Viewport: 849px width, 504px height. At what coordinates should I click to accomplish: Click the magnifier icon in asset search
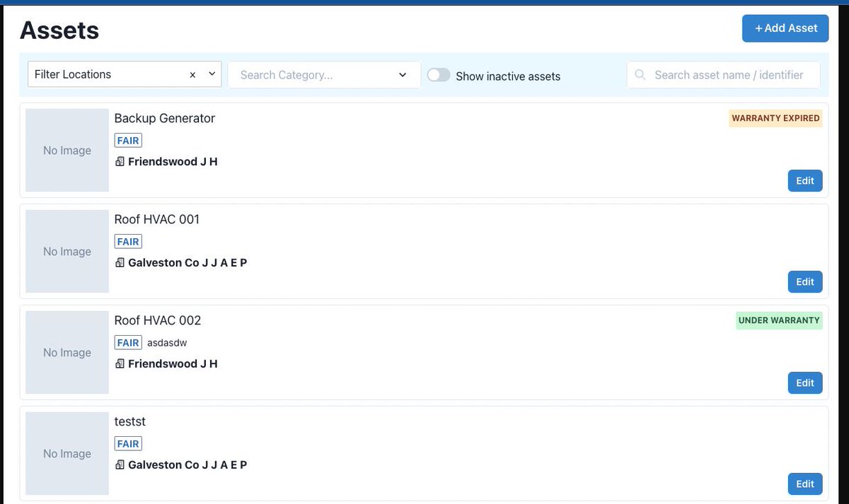pyautogui.click(x=640, y=74)
